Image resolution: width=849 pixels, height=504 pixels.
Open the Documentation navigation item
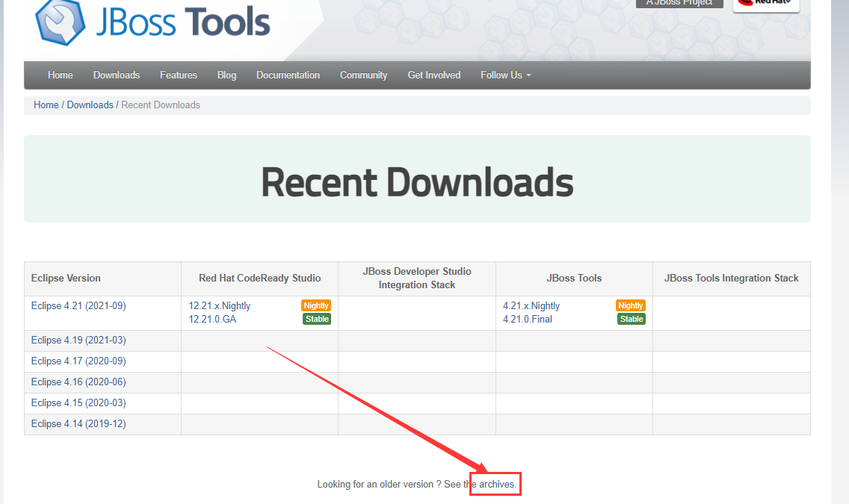click(288, 75)
